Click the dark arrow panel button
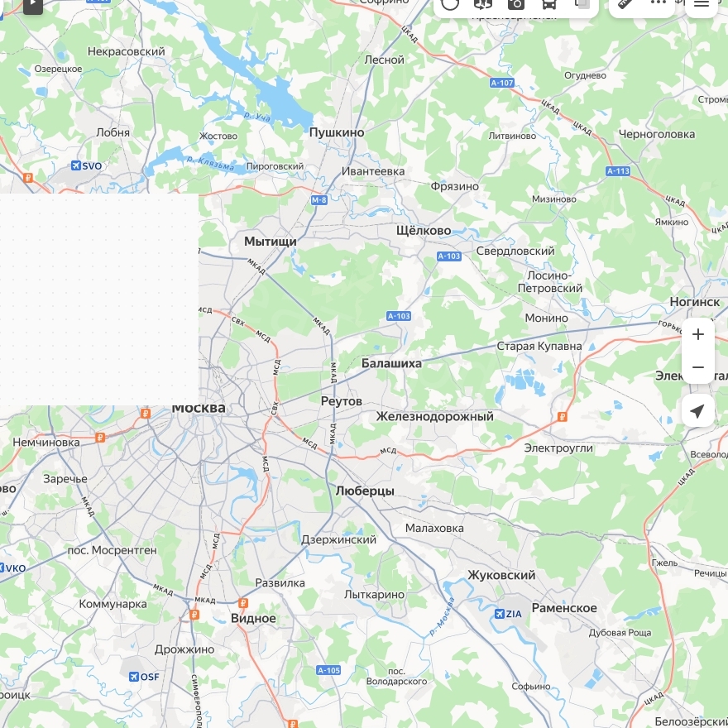Image resolution: width=728 pixels, height=728 pixels. 33,5
